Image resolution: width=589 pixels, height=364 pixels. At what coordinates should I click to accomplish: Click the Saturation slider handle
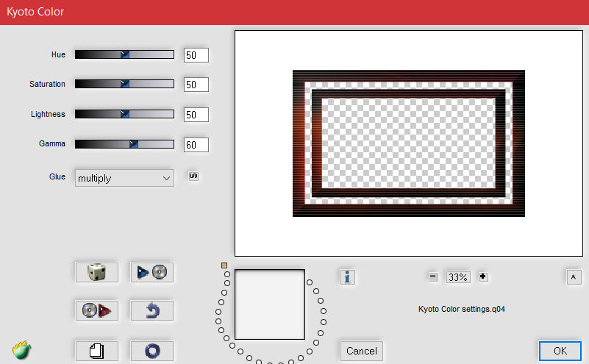pos(125,84)
